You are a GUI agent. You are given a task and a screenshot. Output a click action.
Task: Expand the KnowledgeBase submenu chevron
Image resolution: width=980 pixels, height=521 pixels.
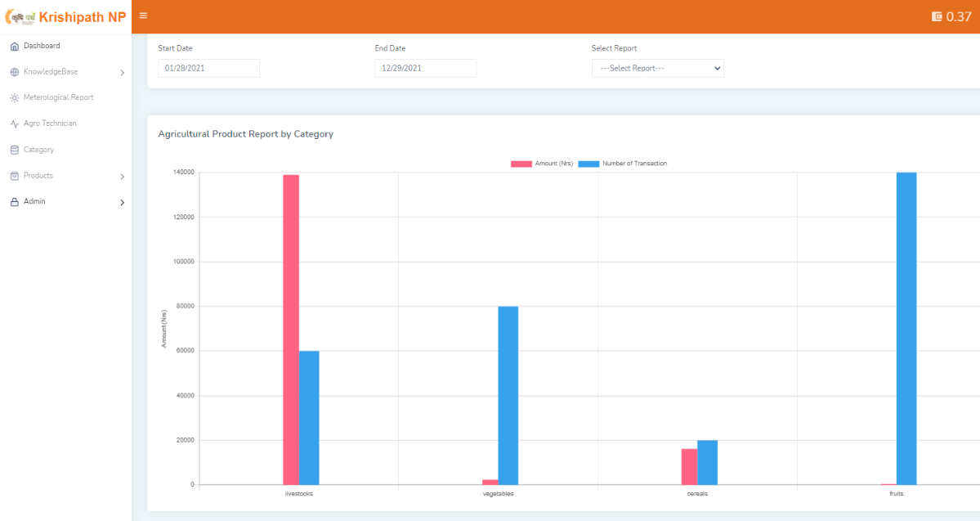122,73
